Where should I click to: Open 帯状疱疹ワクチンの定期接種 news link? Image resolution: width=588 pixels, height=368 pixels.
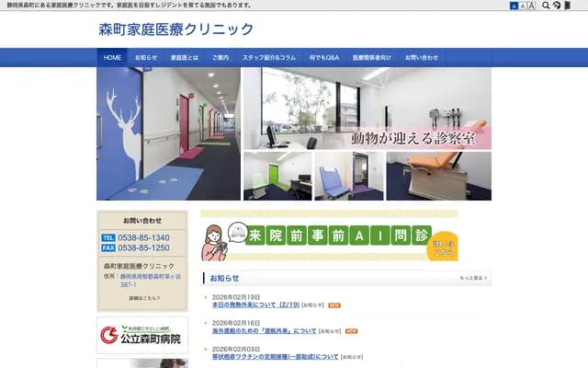click(276, 357)
